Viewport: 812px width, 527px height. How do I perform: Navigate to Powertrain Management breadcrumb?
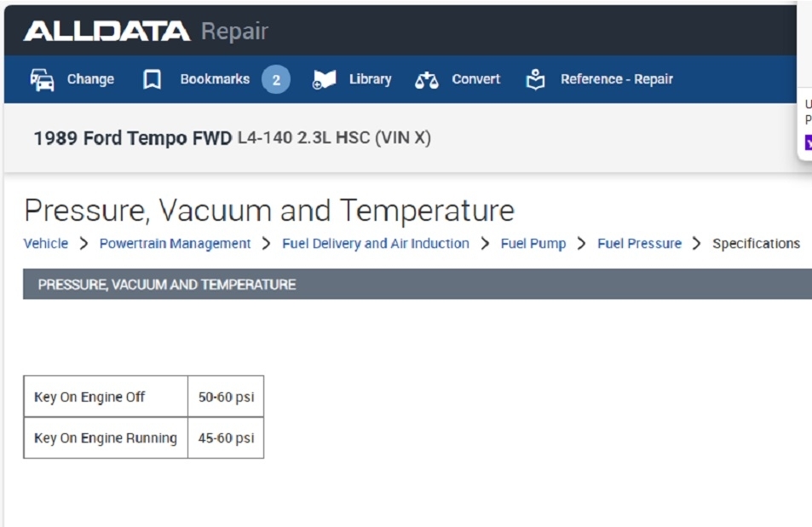point(175,244)
